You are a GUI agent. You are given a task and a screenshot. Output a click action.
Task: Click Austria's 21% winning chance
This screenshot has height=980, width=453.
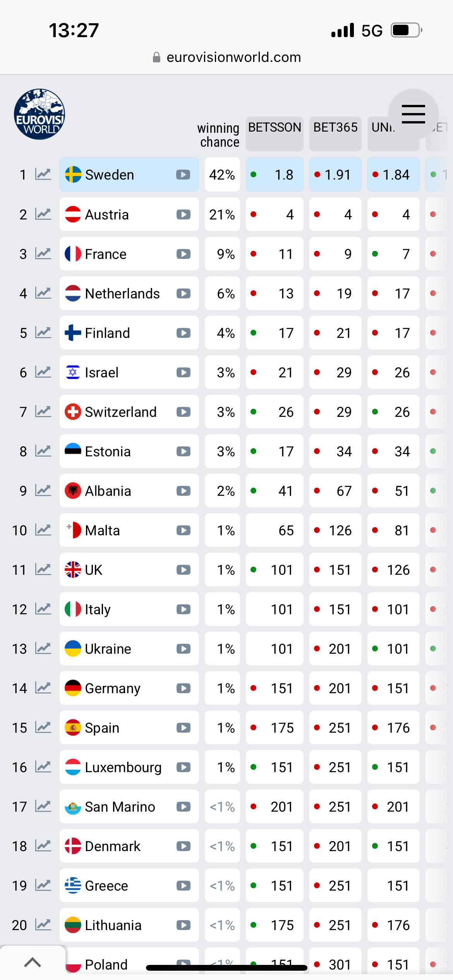point(222,214)
